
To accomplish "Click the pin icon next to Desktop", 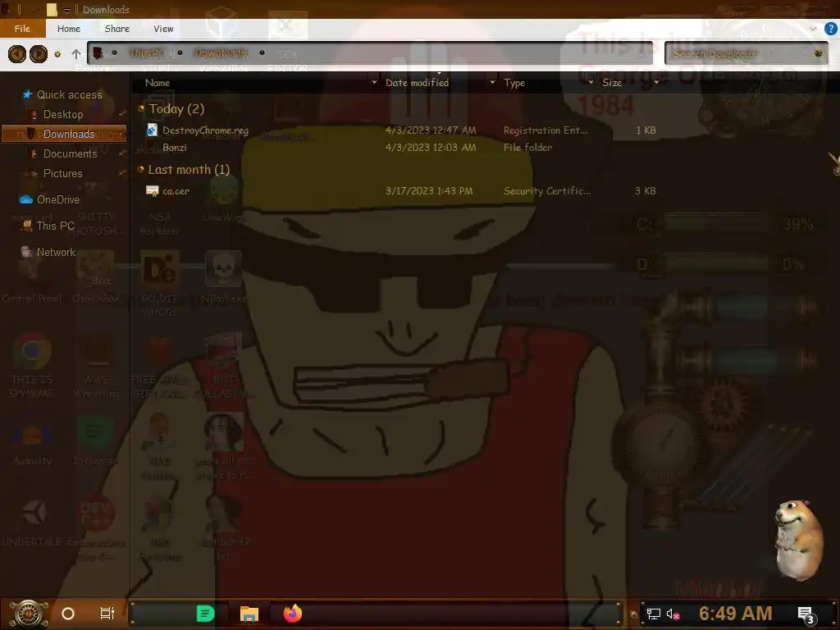I will 123,114.
